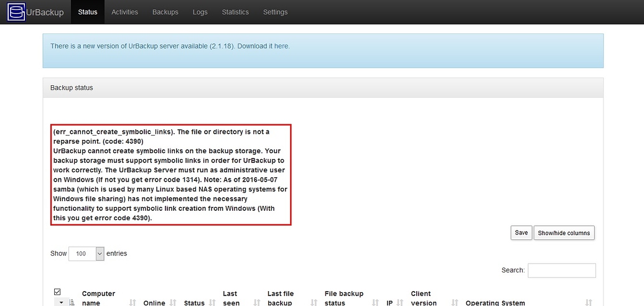The height and width of the screenshot is (306, 644).
Task: View the Statistics tab
Action: pos(235,12)
